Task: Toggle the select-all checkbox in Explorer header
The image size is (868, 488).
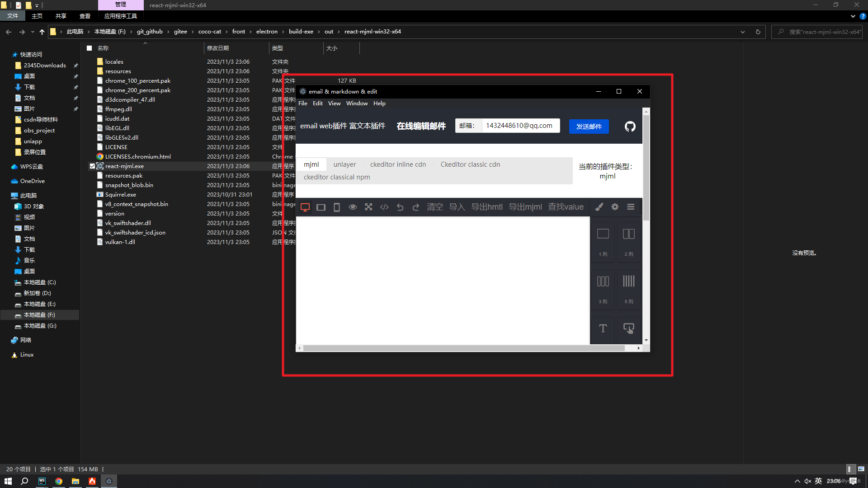Action: [x=90, y=48]
